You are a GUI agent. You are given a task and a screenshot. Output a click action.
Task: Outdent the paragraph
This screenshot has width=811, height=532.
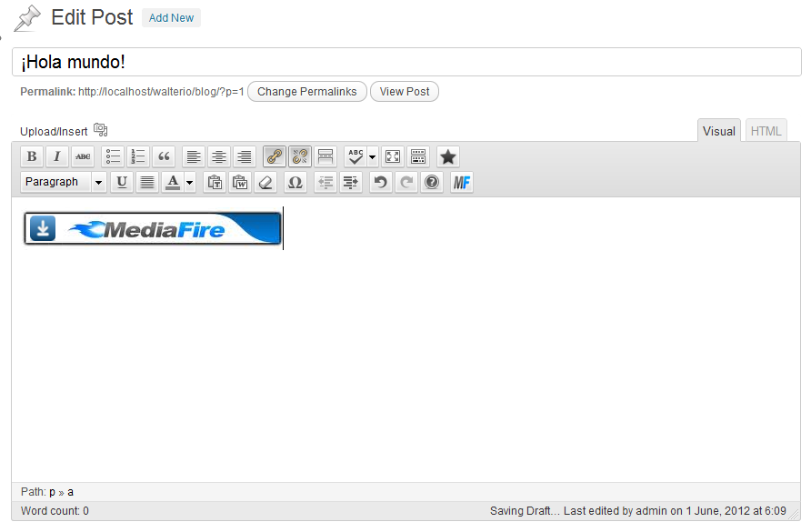click(x=325, y=182)
